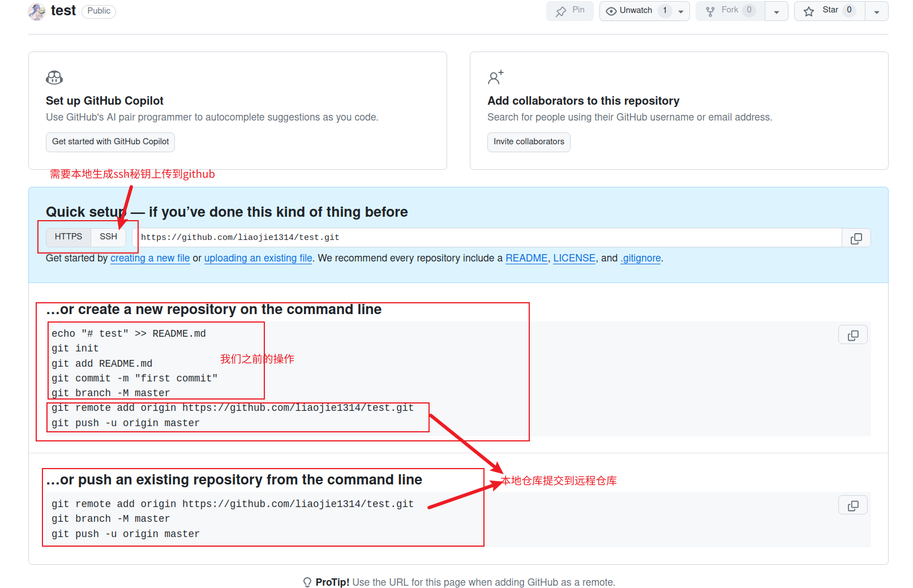Viewport: 913px width, 588px height.
Task: Expand the Fork options dropdown arrow
Action: click(777, 11)
